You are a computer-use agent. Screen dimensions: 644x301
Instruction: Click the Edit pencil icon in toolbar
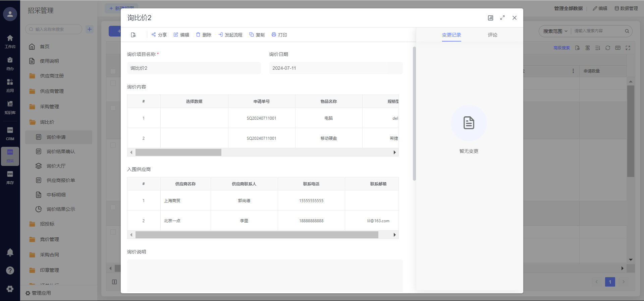(x=176, y=35)
